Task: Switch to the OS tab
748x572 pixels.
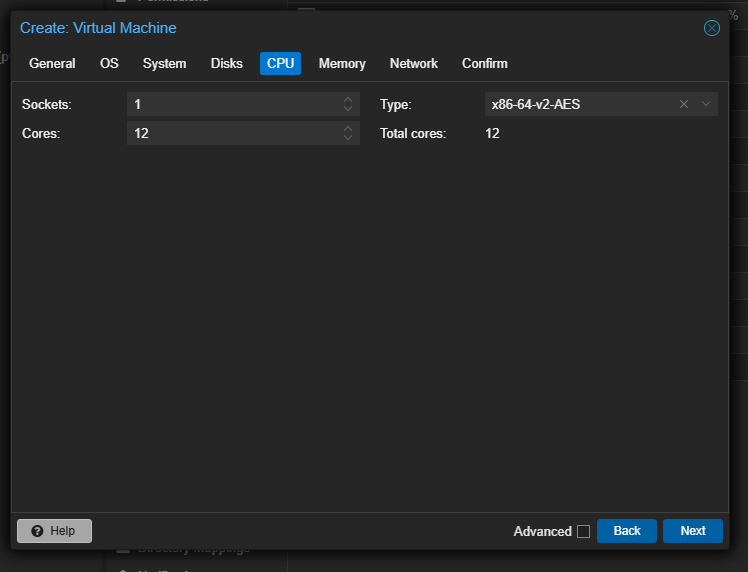Action: point(109,63)
